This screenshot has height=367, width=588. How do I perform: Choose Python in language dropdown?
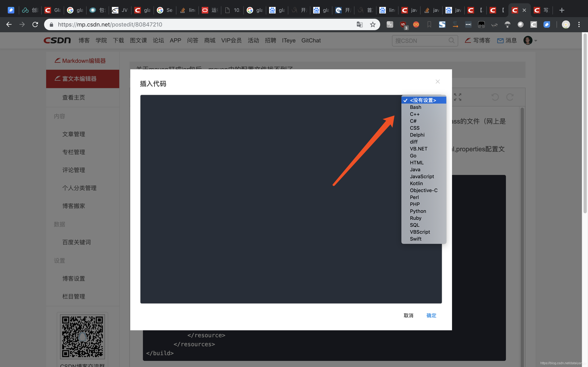point(418,211)
